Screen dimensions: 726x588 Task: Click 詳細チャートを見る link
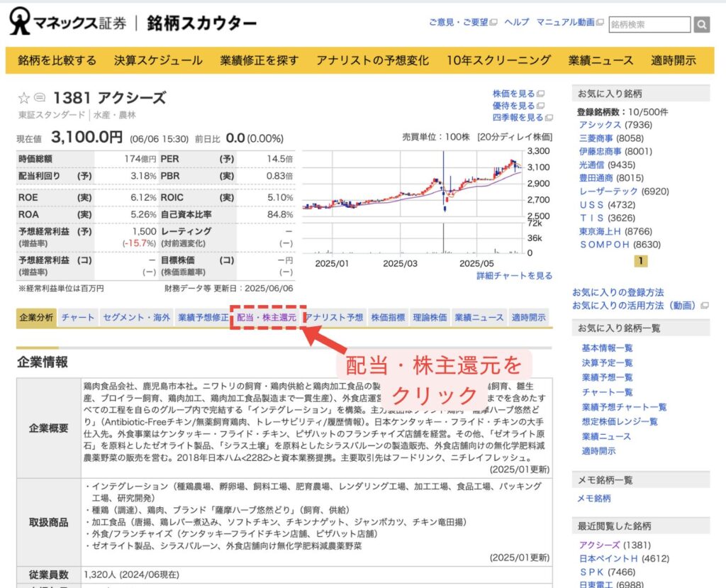click(515, 276)
